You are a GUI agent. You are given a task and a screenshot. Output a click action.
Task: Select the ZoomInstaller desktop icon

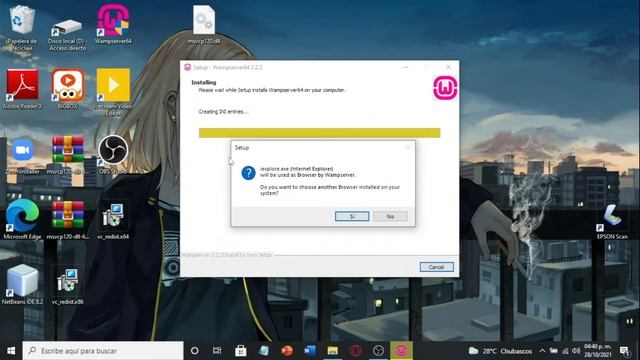[22, 155]
